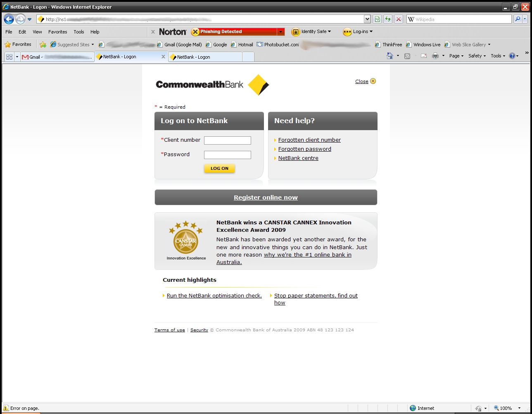The image size is (532, 414).
Task: Click the browser Back arrow button
Action: point(9,19)
